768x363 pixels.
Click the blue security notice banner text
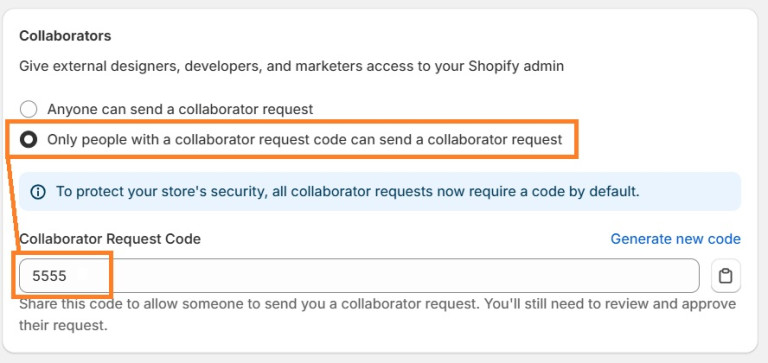(347, 192)
